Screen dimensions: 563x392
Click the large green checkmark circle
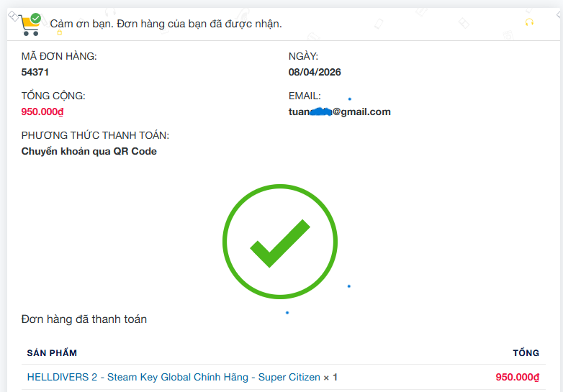(x=280, y=242)
